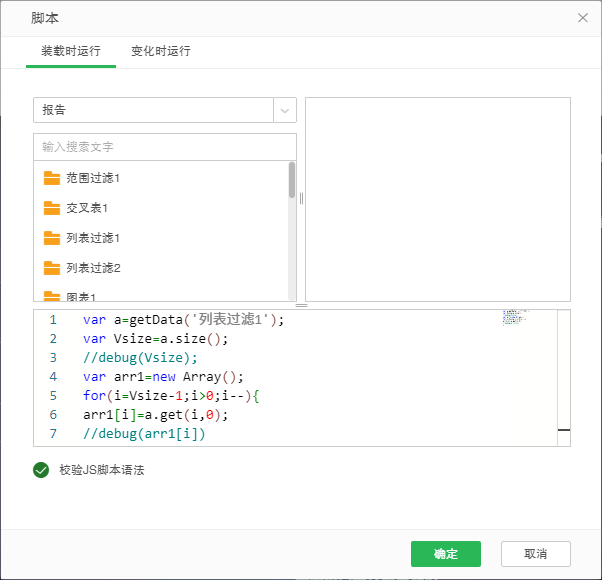The width and height of the screenshot is (602, 580).
Task: Click the folder icon beside 范围过滤1
Action: coord(52,178)
